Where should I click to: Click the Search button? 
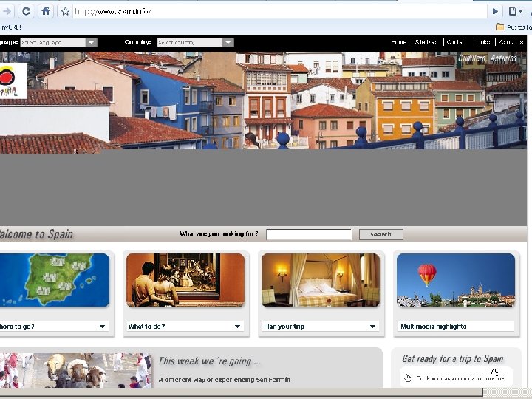[x=381, y=234]
